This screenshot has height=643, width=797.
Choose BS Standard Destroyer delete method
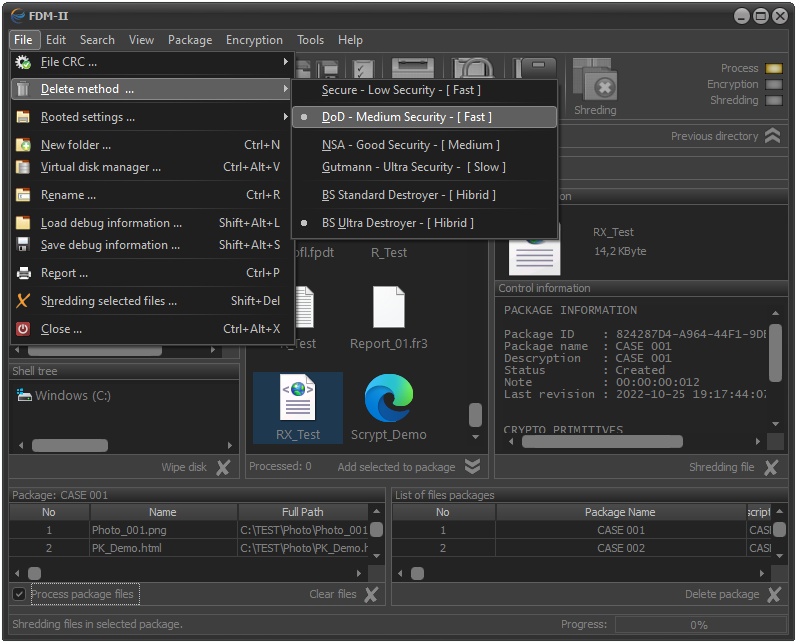point(424,195)
